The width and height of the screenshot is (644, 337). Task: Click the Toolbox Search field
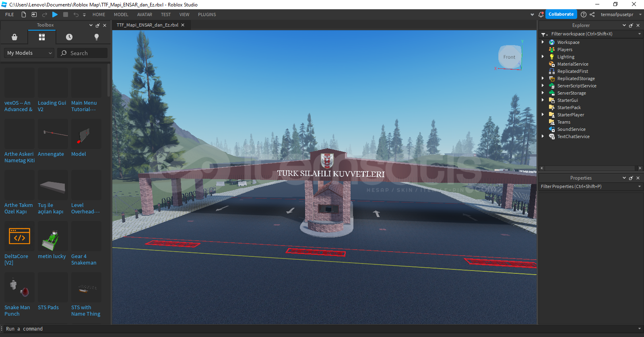point(83,53)
